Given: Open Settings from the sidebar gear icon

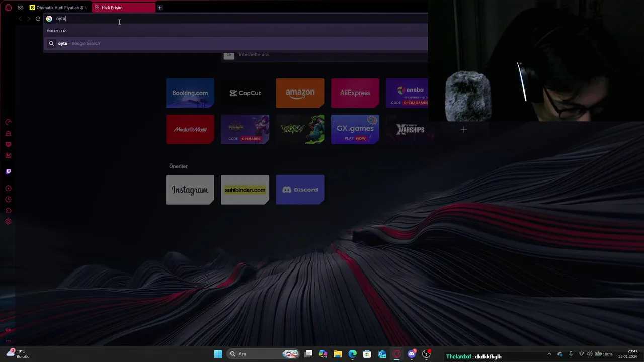Looking at the screenshot, I should pos(8,221).
